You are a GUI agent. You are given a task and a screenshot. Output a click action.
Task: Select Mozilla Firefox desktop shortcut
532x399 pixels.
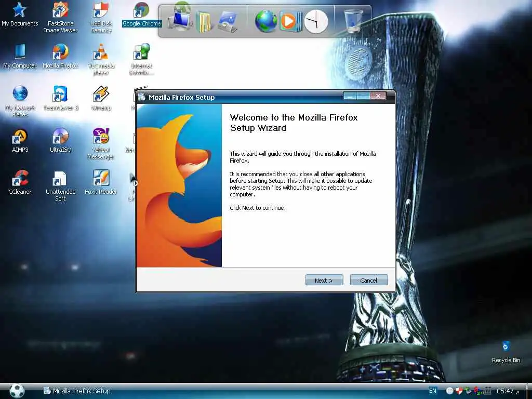pyautogui.click(x=60, y=56)
